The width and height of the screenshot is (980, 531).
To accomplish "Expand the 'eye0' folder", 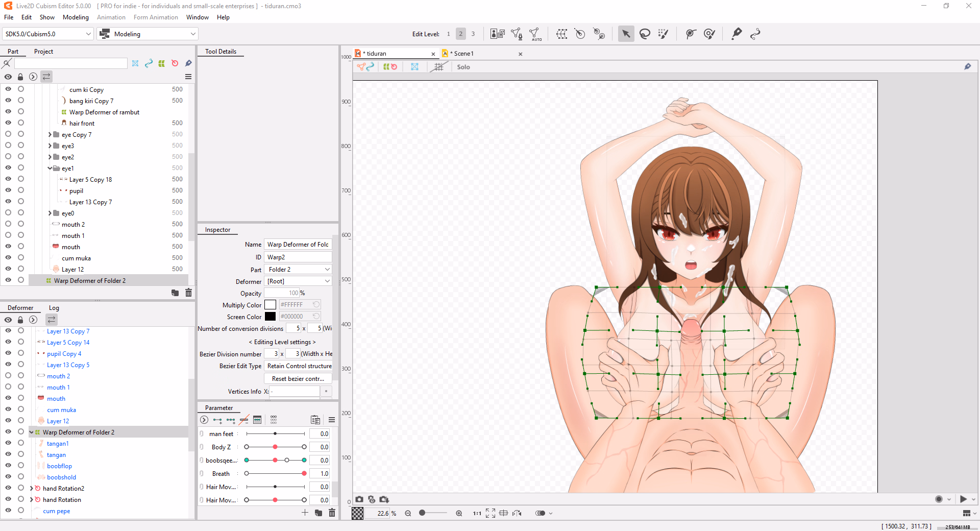I will tap(50, 213).
